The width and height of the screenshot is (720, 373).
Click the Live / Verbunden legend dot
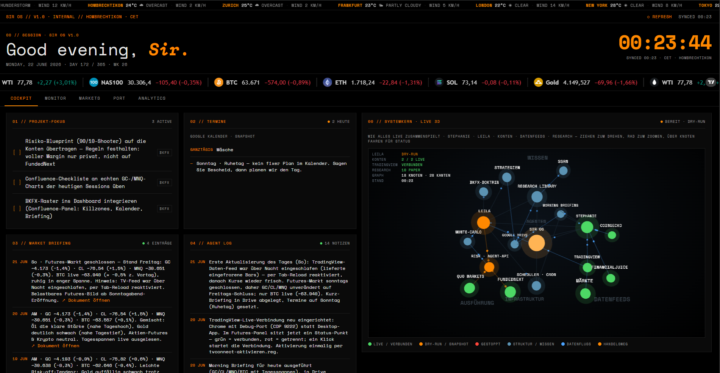tap(370, 344)
